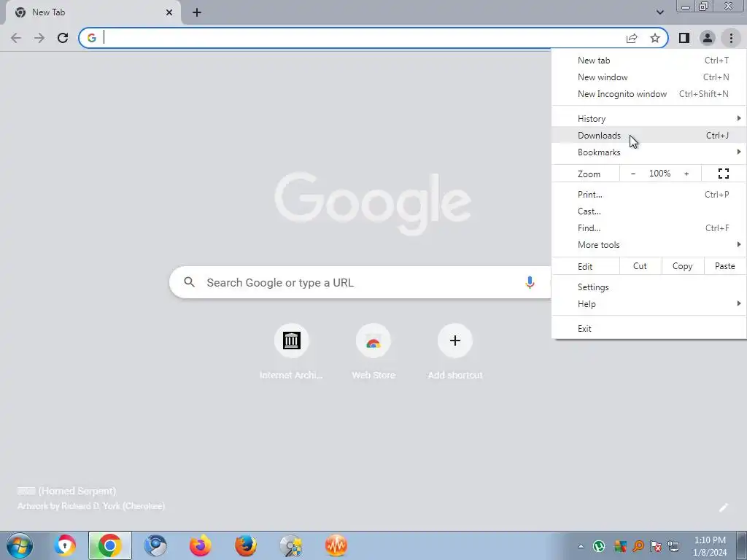
Task: Choose New Incognito window
Action: (649, 94)
